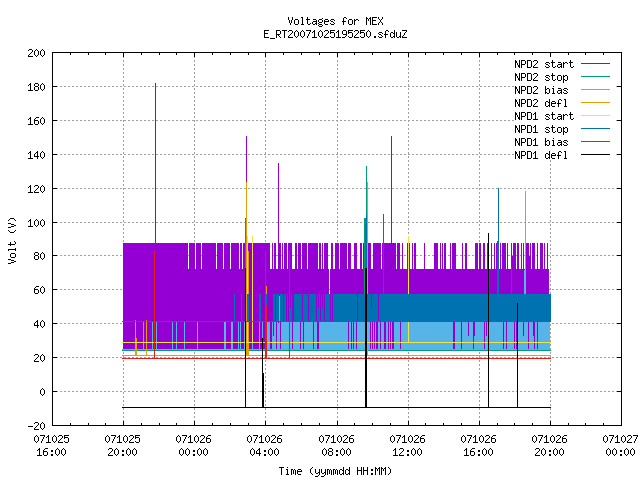Click the purple line sample for NPD2 start
Screen dimensions: 640x480
coord(595,64)
